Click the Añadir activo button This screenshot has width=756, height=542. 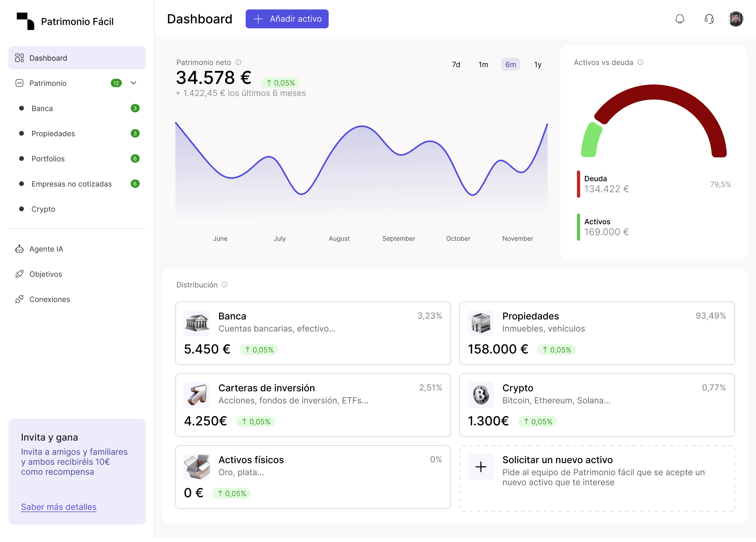coord(287,19)
